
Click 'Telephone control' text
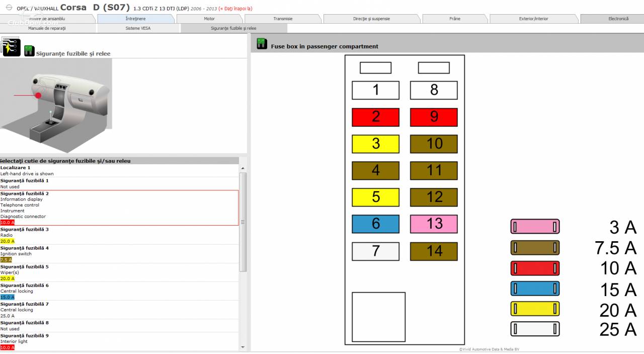[20, 205]
